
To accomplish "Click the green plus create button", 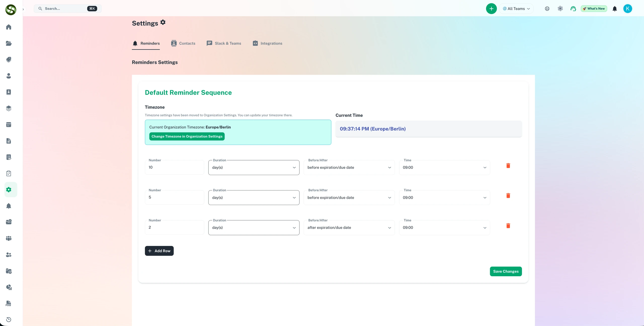I will coord(491,9).
